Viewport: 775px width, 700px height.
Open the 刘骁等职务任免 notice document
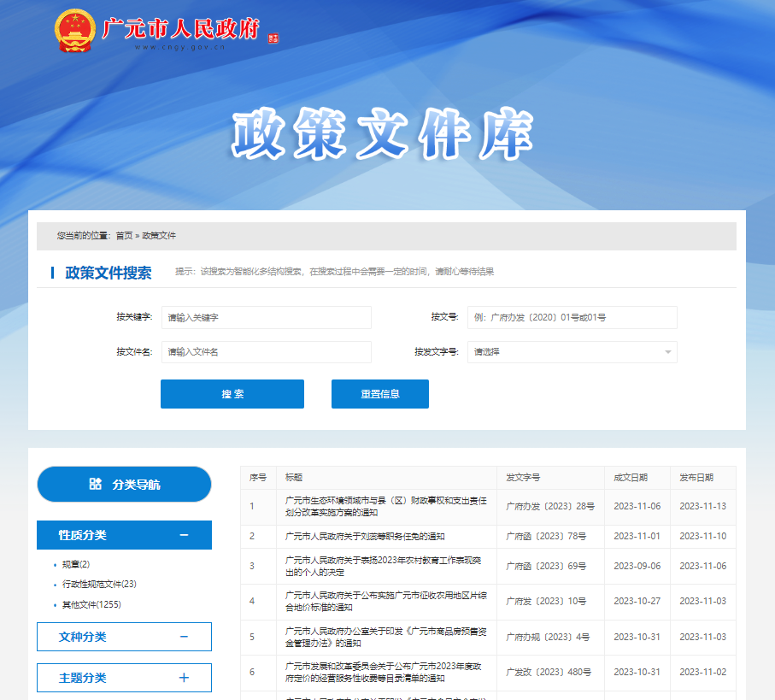coord(365,537)
